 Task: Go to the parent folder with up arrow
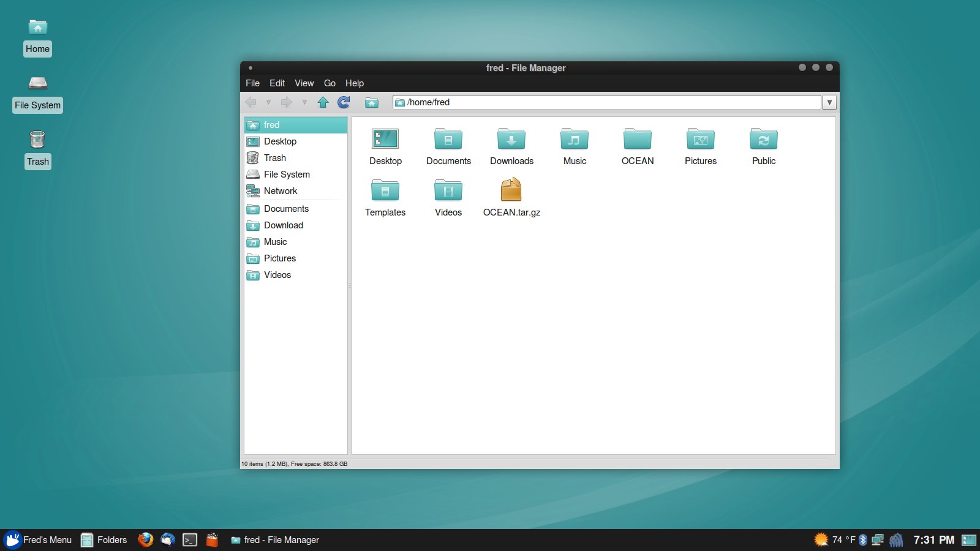coord(323,102)
